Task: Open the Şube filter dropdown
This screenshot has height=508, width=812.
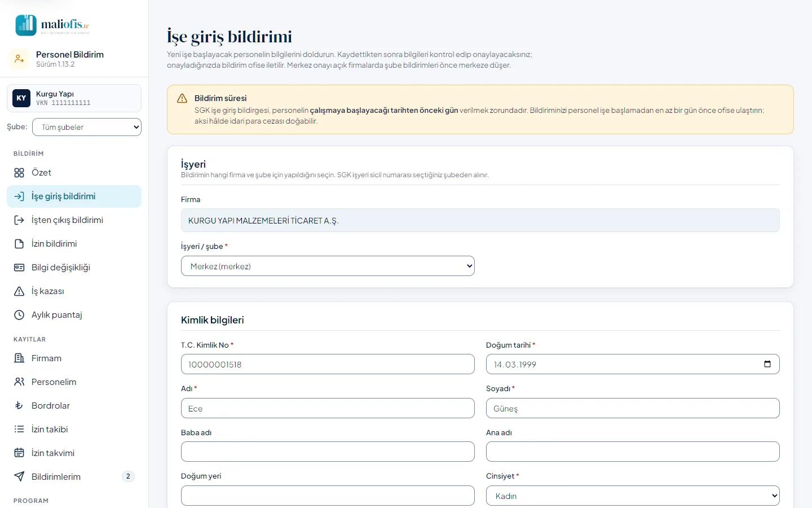Action: [x=87, y=127]
